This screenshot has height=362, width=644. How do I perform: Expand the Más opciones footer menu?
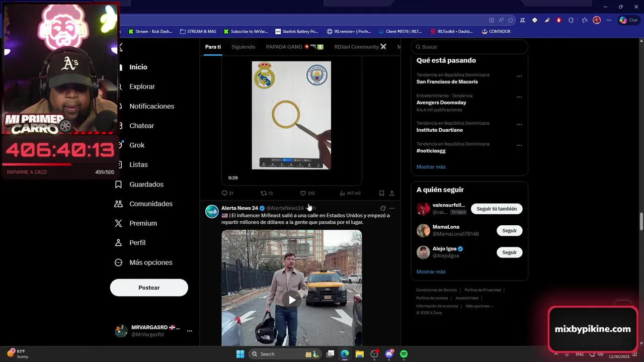[x=479, y=306]
